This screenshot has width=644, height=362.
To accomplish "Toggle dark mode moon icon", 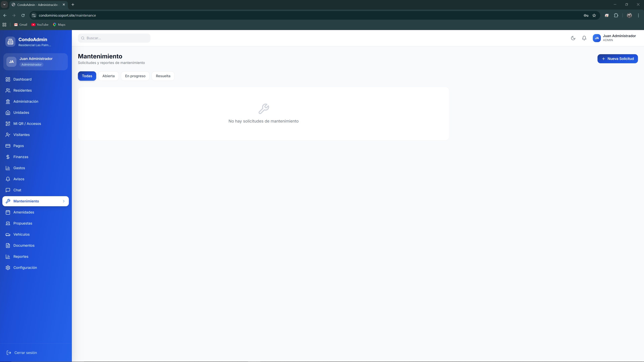I will 573,38.
